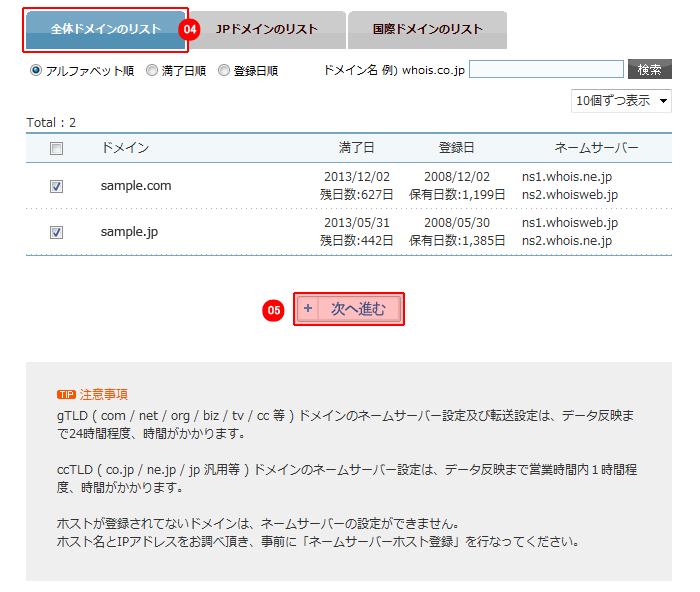Click the domain name search field
The image size is (700, 592).
click(545, 70)
